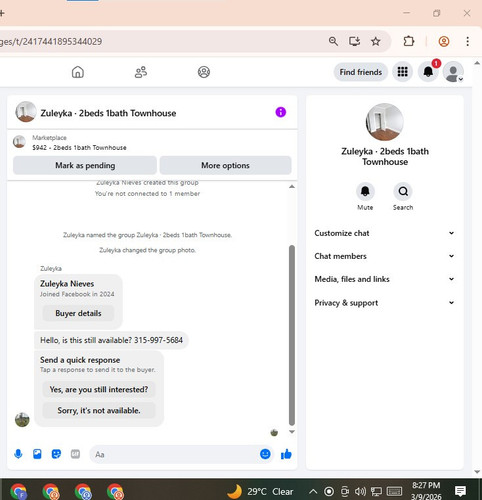Open the Facebook menu grid icon
This screenshot has width=482, height=500.
(x=402, y=72)
